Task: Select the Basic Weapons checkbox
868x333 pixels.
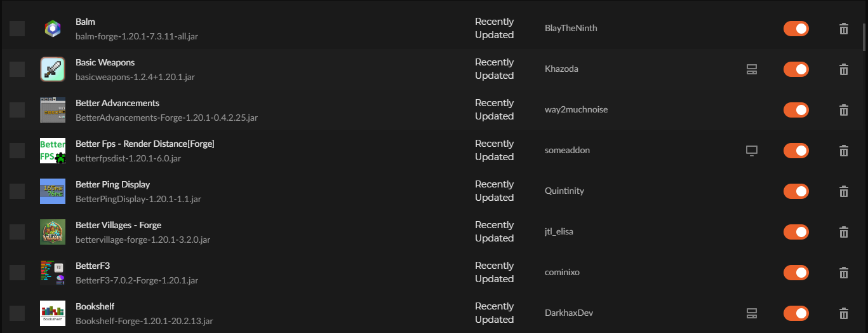Action: click(x=17, y=69)
